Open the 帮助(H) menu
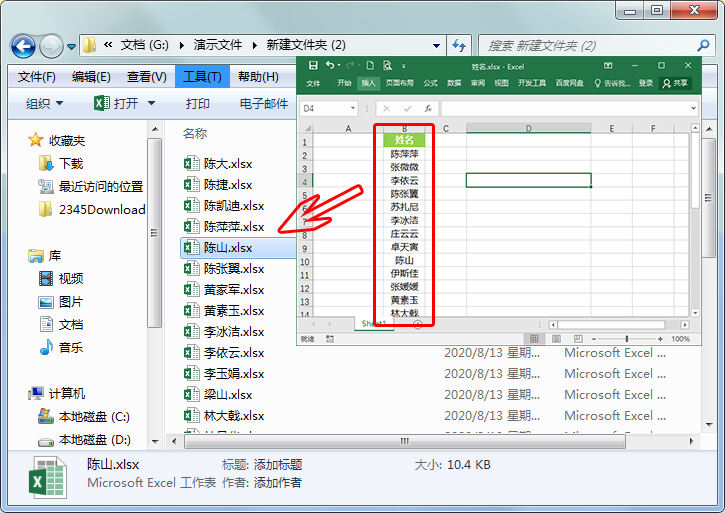Screen dimensions: 725x513 coord(258,77)
